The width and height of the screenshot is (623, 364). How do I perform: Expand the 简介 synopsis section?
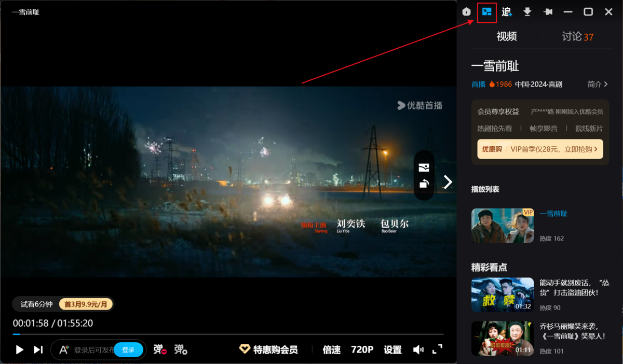pos(597,84)
